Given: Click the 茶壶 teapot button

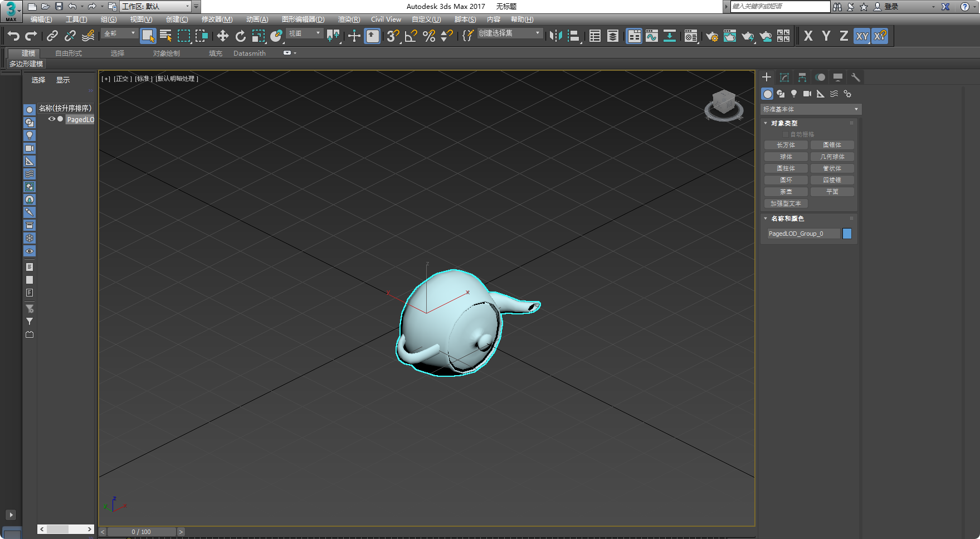Looking at the screenshot, I should tap(786, 192).
